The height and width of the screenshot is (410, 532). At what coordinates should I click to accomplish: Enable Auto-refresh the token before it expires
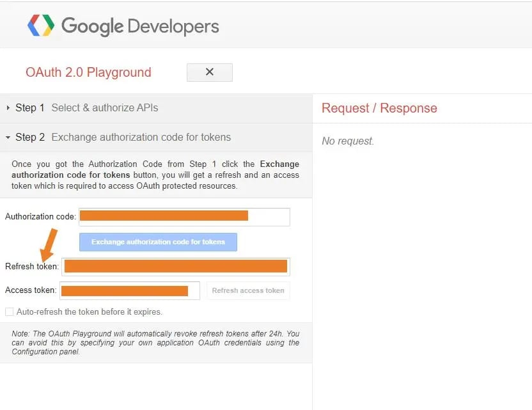point(9,311)
